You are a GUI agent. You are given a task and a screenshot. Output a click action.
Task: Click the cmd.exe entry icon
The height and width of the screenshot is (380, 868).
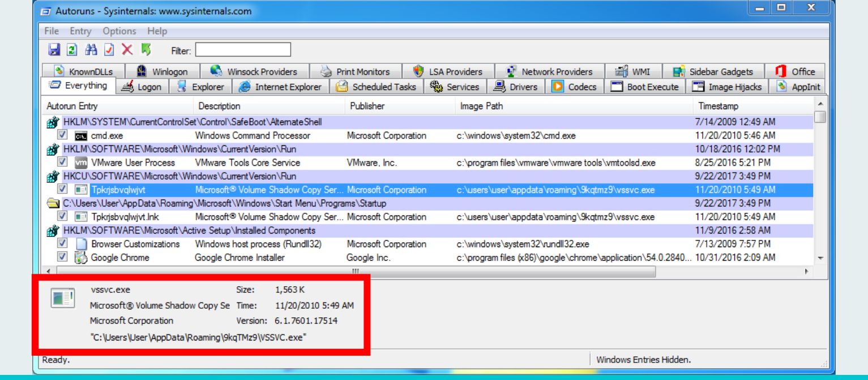coord(80,136)
